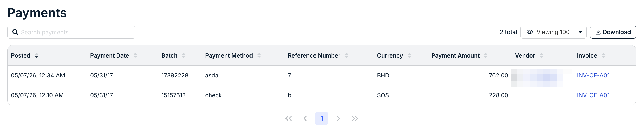
Task: Sort table by Payment Date icon
Action: click(x=135, y=55)
